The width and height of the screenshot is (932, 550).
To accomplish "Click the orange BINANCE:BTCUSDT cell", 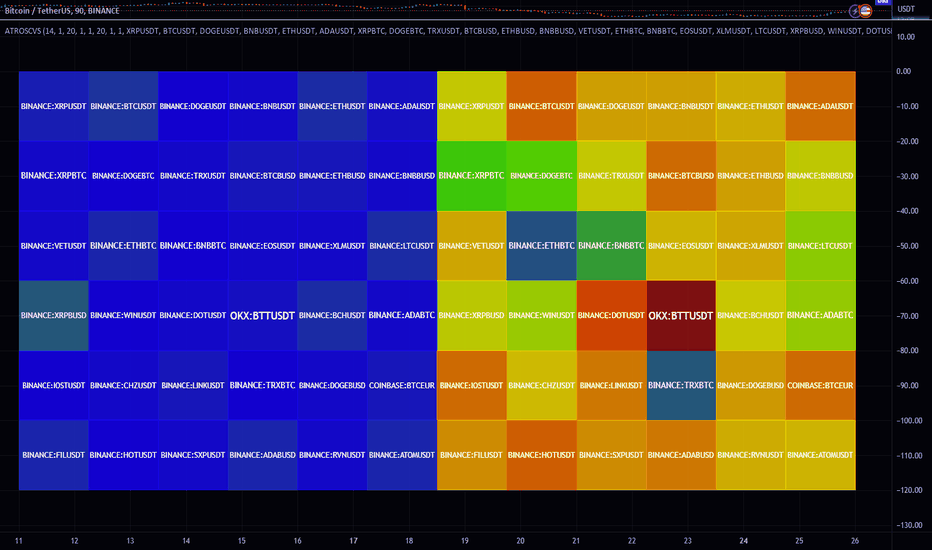I will tap(541, 106).
